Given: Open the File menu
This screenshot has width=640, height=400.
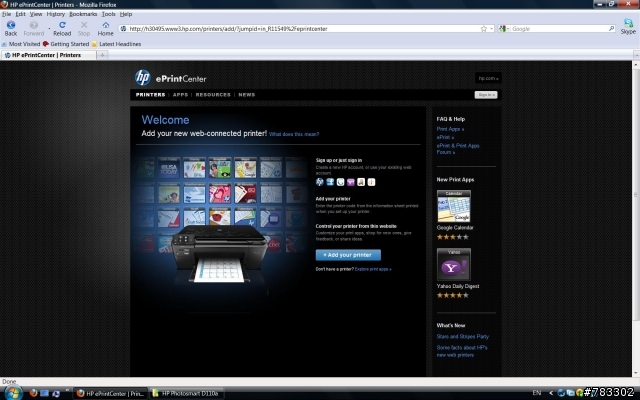Looking at the screenshot, I should pos(7,14).
